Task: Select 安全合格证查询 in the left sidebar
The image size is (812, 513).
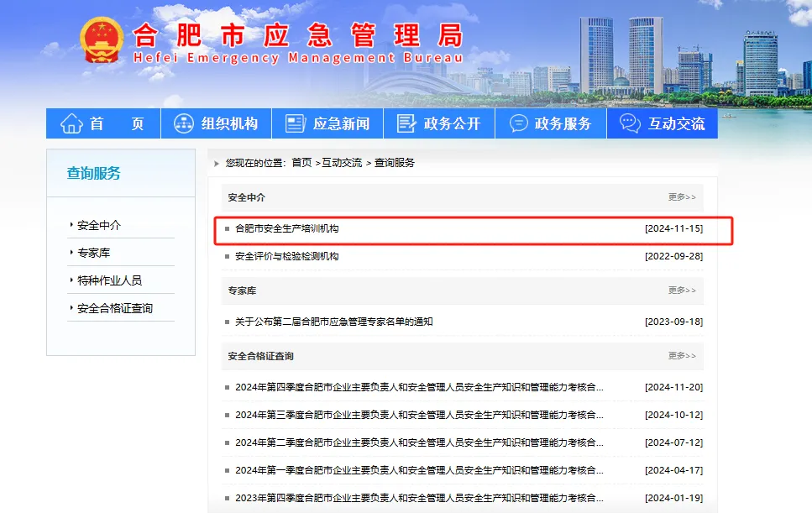Action: [x=115, y=308]
